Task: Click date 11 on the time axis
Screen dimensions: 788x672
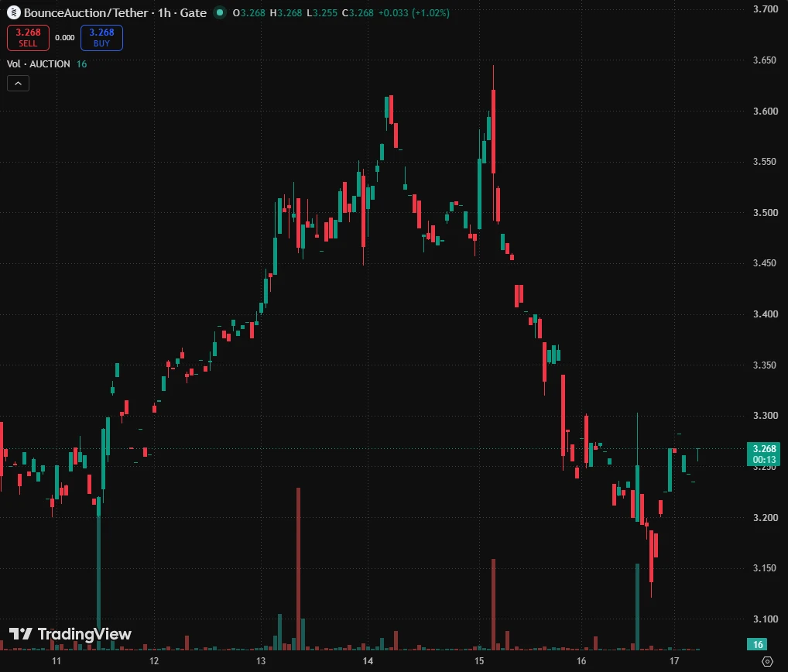Action: (x=57, y=661)
